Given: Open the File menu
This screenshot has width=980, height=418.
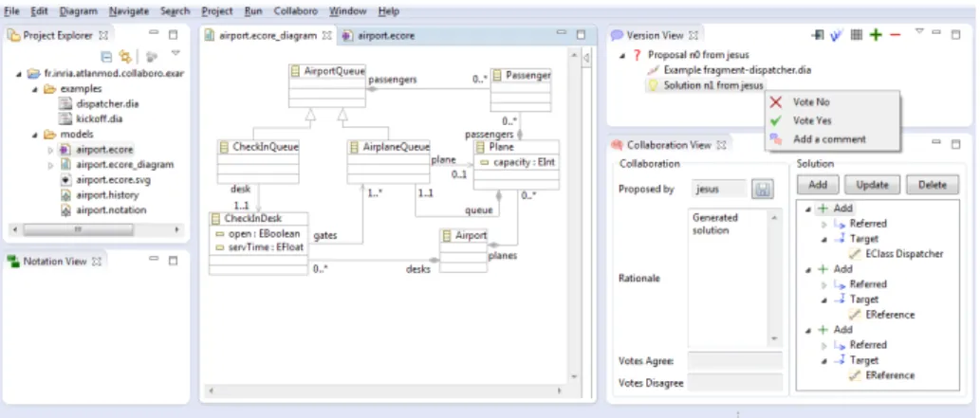Looking at the screenshot, I should point(12,10).
